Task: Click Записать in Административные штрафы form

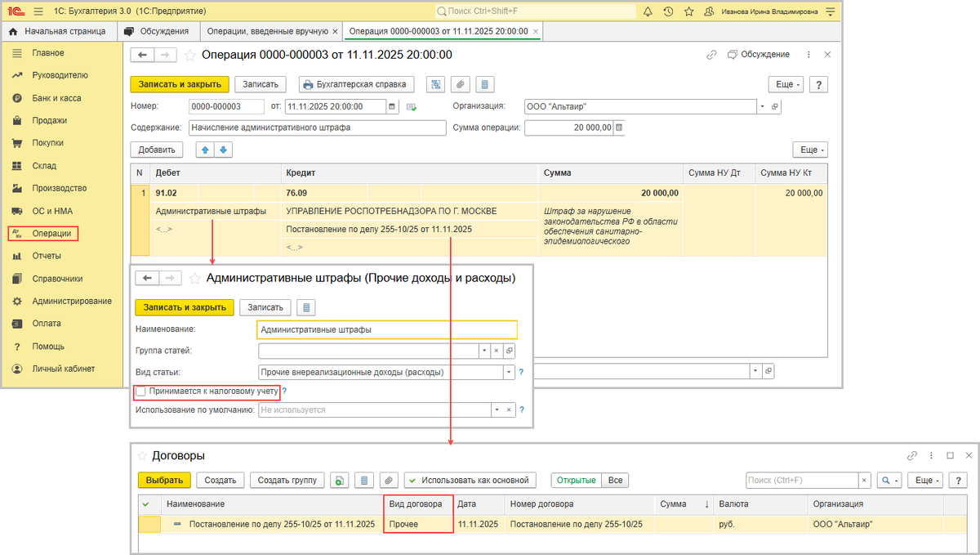Action: click(265, 307)
